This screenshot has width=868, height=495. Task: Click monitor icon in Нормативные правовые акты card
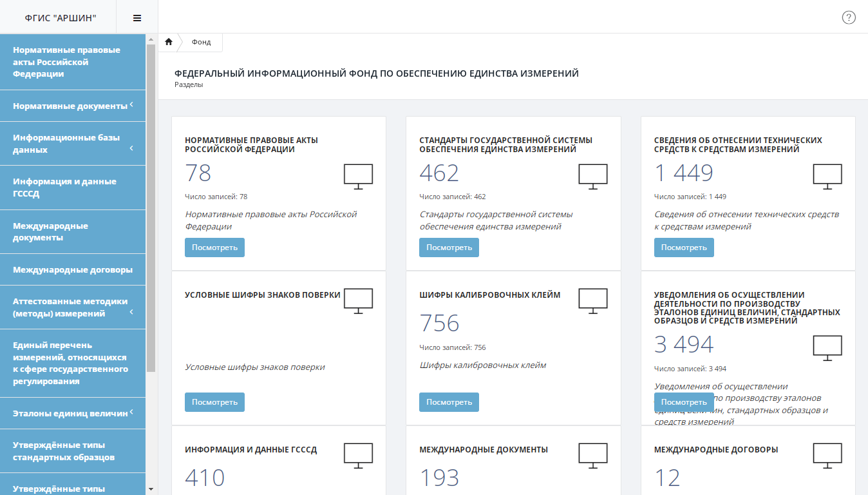tap(358, 177)
